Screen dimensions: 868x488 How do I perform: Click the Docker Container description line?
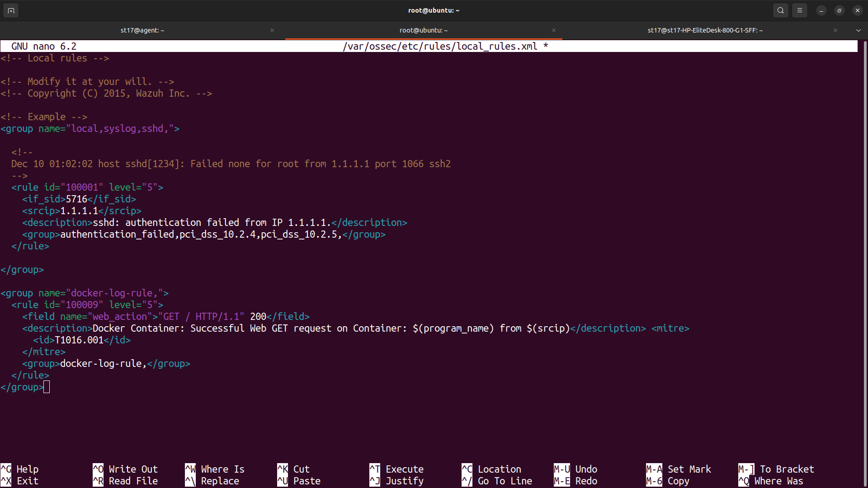[x=334, y=328]
